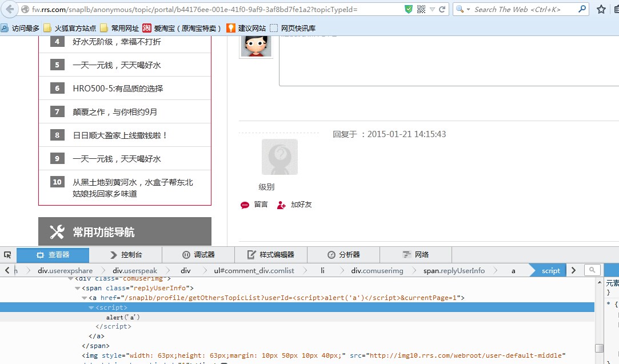
Task: Select ul#comment_div.comlist breadcrumb
Action: click(x=254, y=270)
